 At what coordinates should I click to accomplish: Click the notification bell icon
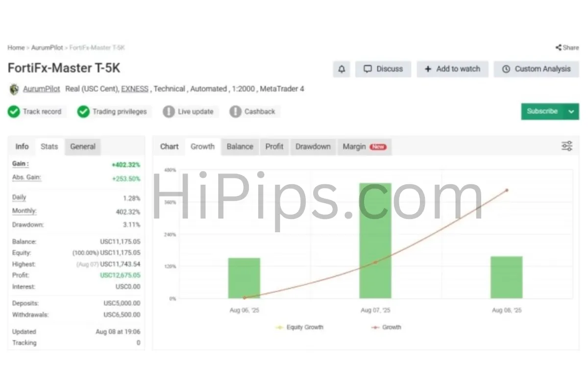[x=342, y=69]
